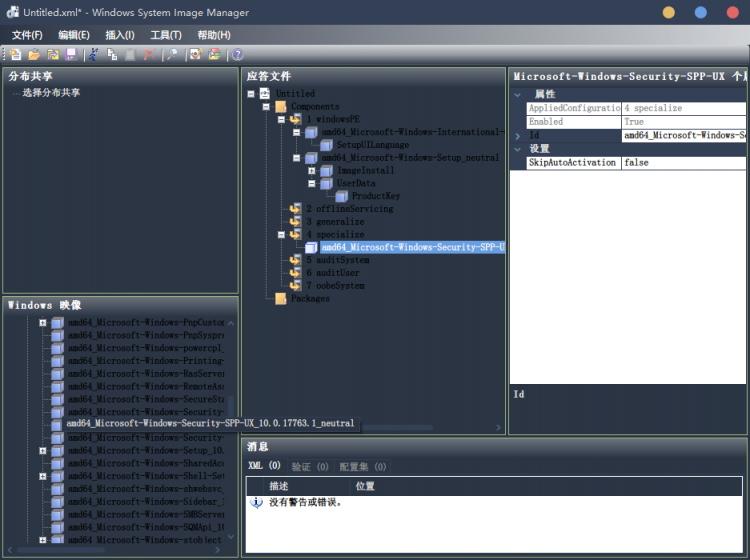Open Help with question mark icon
This screenshot has width=750, height=560.
(x=237, y=54)
